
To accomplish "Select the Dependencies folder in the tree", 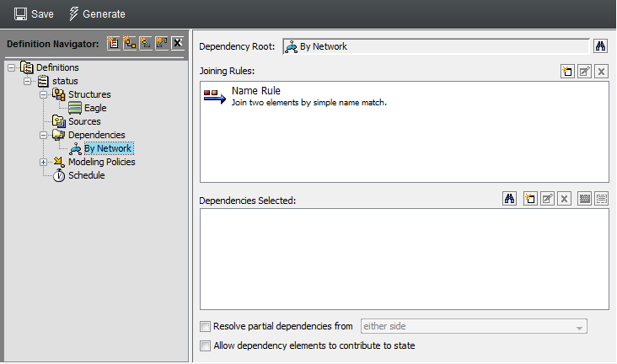I will (97, 135).
